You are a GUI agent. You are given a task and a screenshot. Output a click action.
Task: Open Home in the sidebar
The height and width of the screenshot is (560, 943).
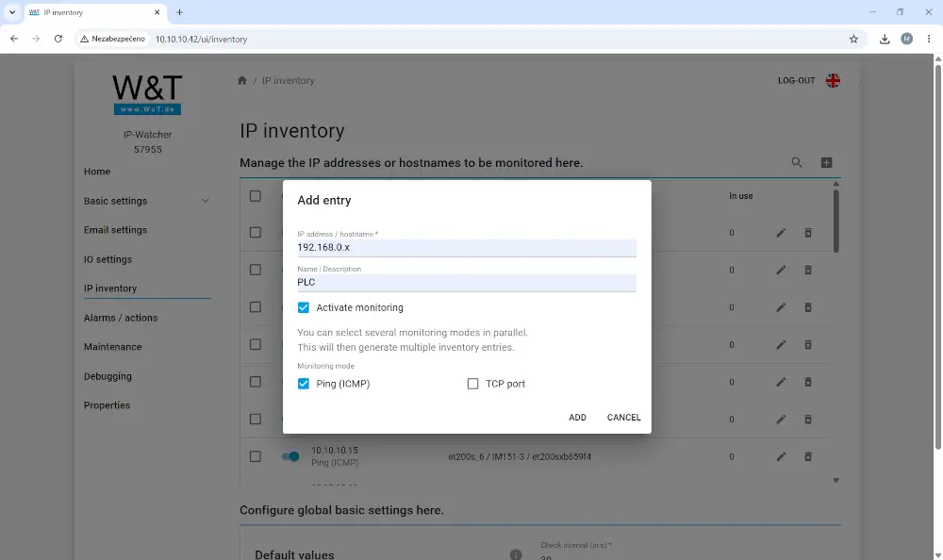click(97, 172)
